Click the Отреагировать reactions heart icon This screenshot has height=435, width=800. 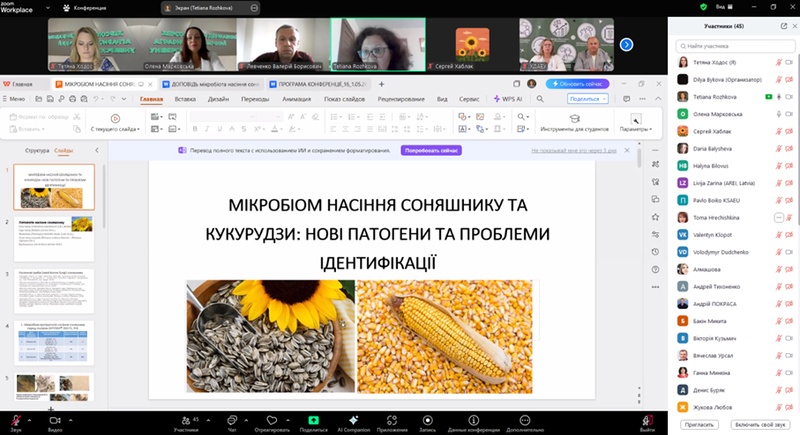(271, 420)
